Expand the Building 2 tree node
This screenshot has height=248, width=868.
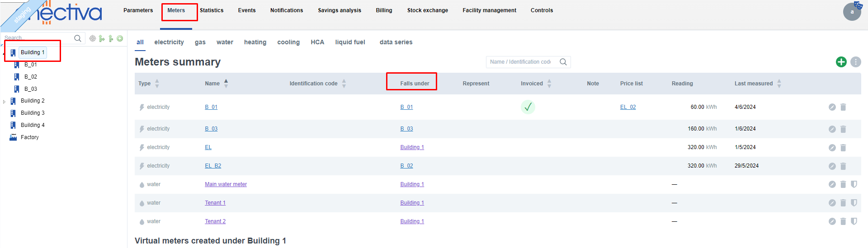[x=5, y=102]
